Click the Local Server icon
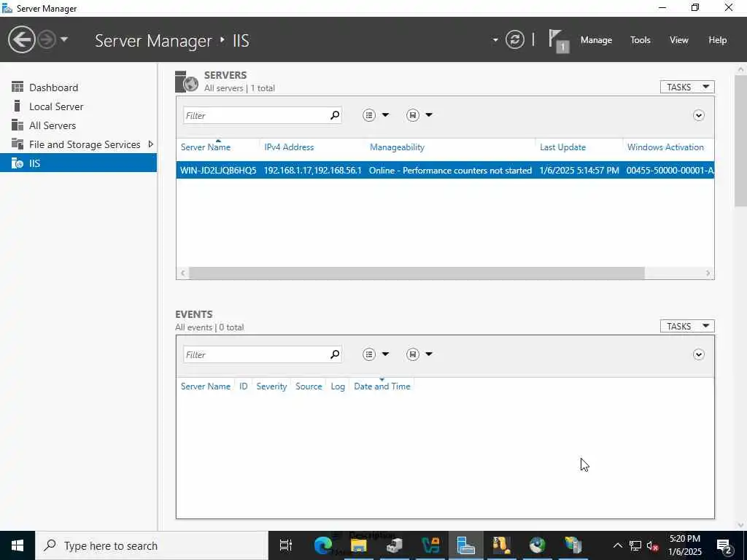Screen dimensions: 747x560 [18, 106]
